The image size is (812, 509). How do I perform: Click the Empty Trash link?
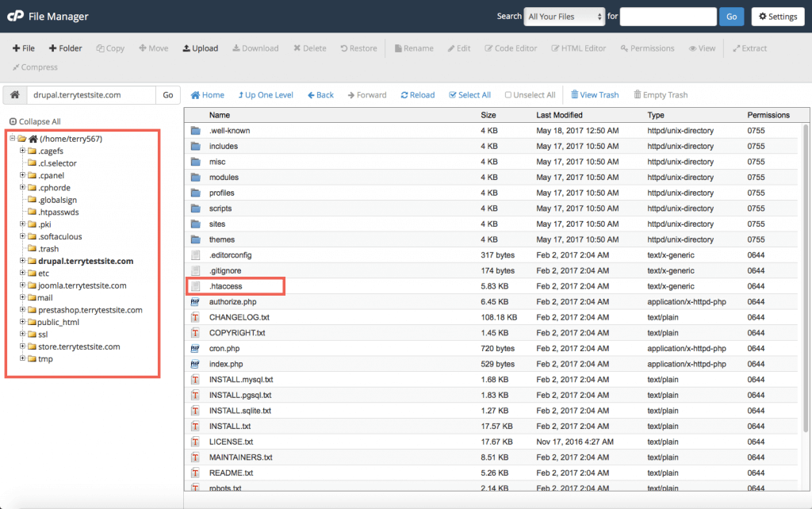coord(661,94)
